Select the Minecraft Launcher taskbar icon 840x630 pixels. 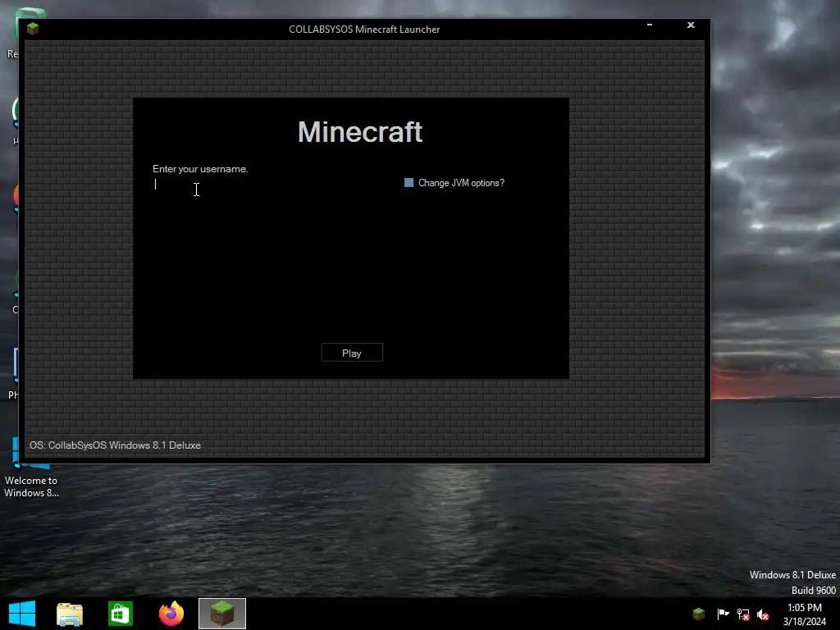[222, 614]
